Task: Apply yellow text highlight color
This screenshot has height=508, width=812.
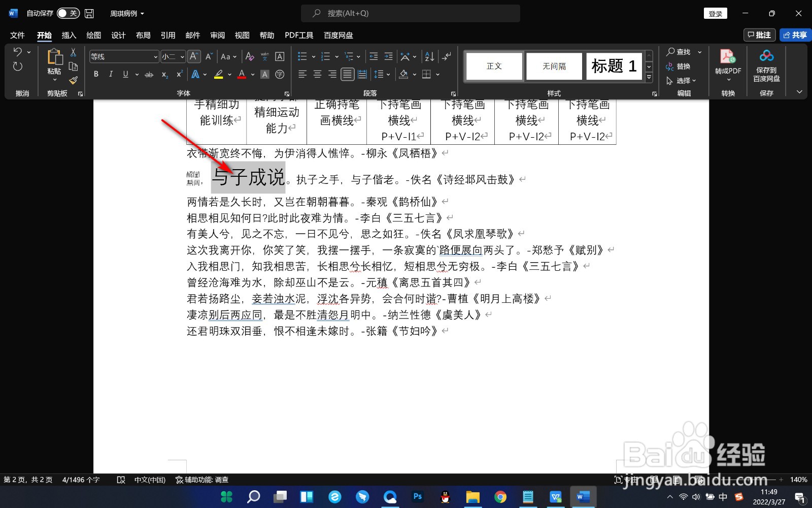Action: 219,74
